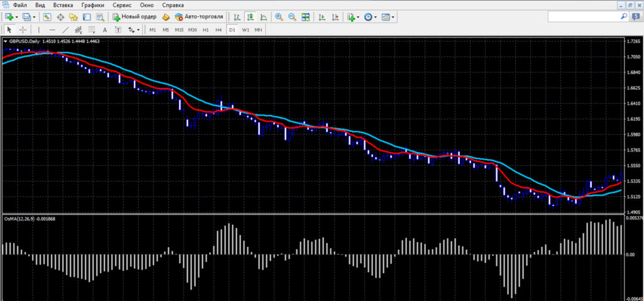Select the trendline tool
This screenshot has height=301, width=644.
pos(65,30)
